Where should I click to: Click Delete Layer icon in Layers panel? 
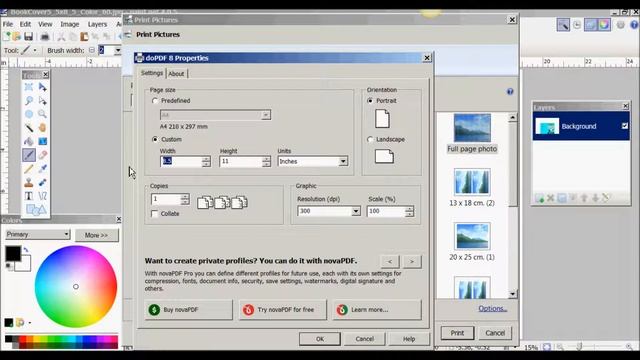click(x=551, y=198)
